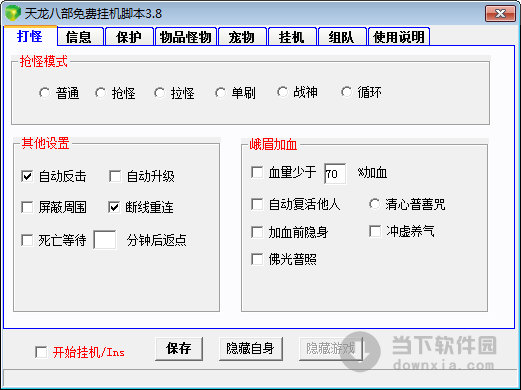
Task: Switch to the 打怪 tab
Action: 30,36
